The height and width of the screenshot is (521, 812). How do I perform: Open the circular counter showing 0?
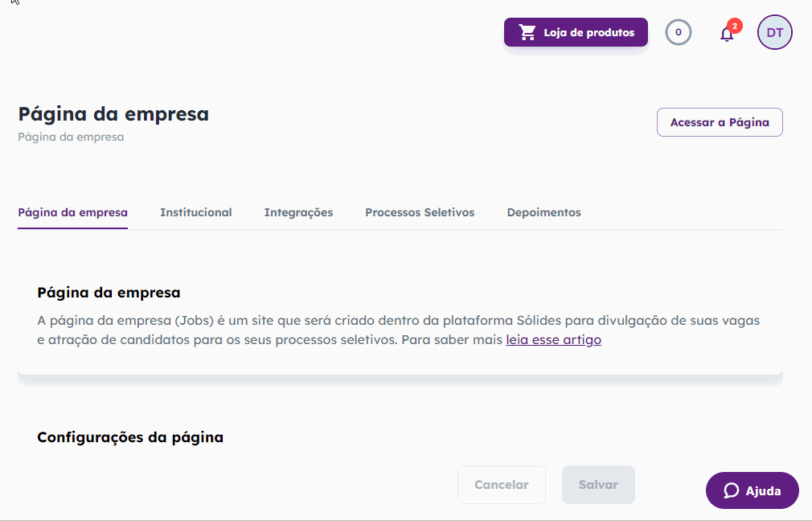[679, 32]
